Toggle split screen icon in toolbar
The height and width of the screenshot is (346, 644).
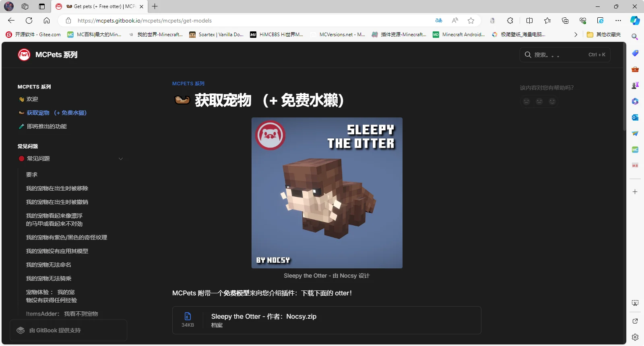[529, 21]
